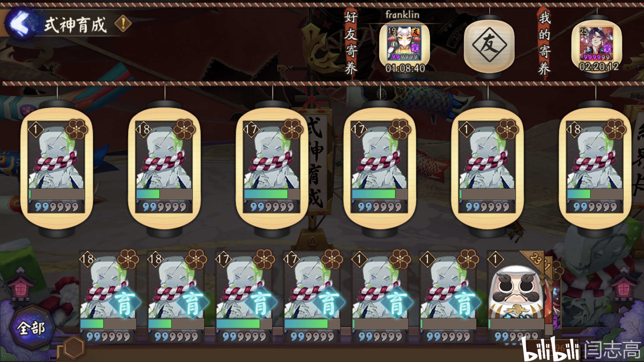644x362 pixels.
Task: Click the 好友寄养 friend foster label
Action: click(351, 43)
